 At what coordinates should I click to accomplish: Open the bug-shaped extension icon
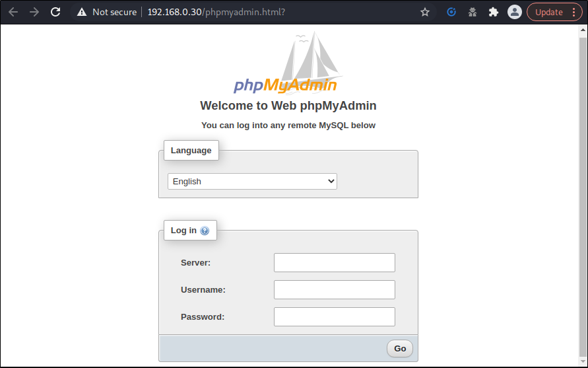(x=473, y=12)
